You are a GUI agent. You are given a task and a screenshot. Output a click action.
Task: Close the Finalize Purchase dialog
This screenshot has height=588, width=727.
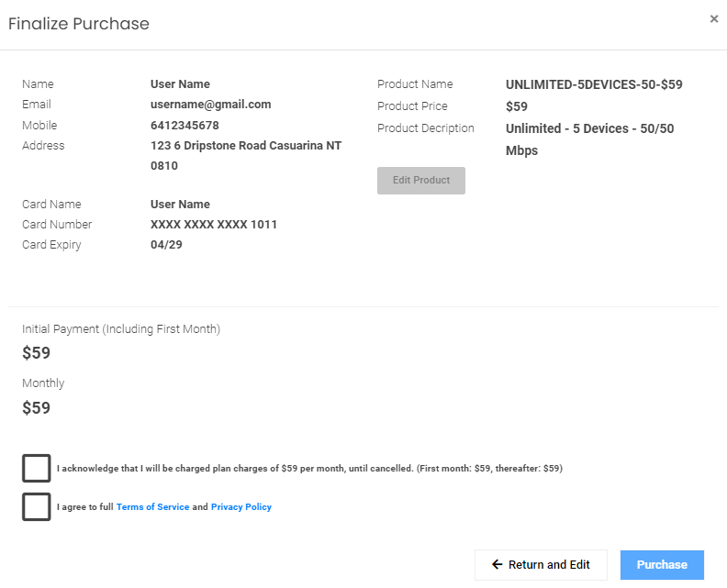click(x=713, y=19)
